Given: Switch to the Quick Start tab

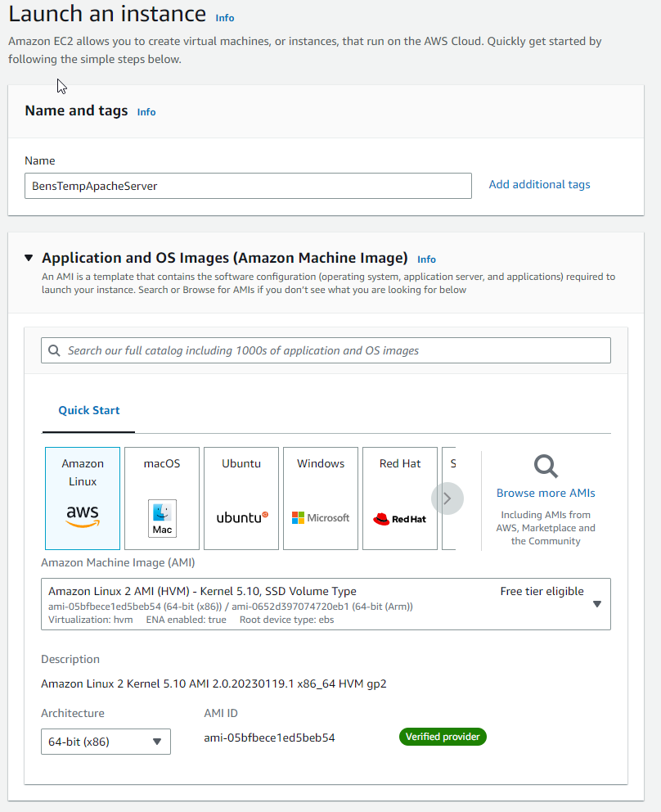Looking at the screenshot, I should 89,410.
